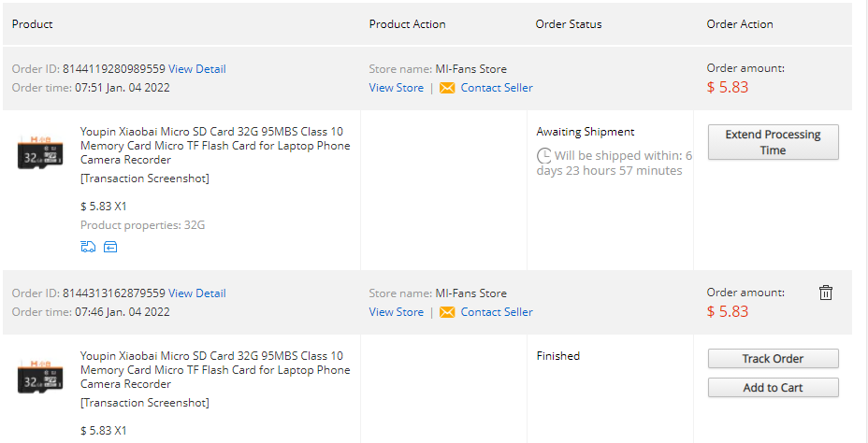Open first order's SD card thumbnail
This screenshot has width=868, height=443.
[x=40, y=152]
